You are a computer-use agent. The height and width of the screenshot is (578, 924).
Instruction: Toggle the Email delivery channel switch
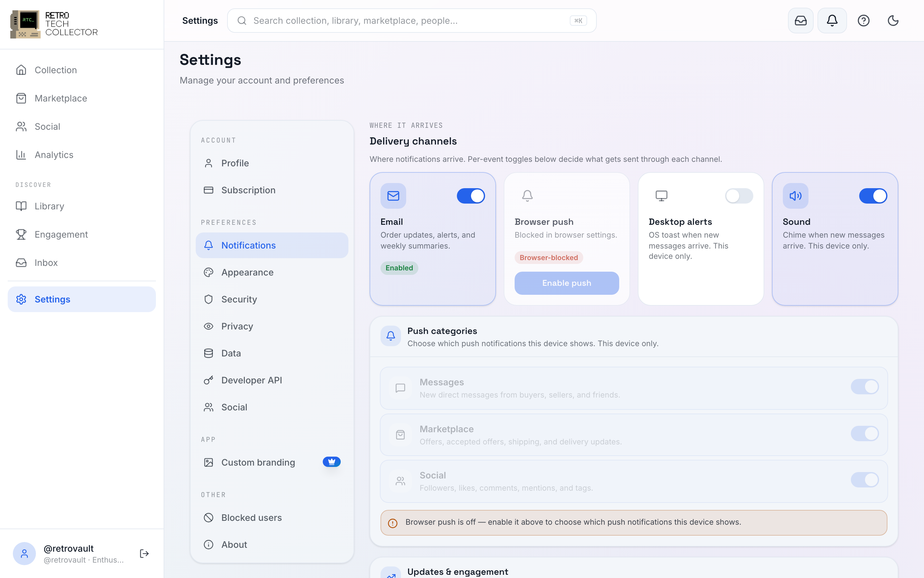(x=471, y=196)
